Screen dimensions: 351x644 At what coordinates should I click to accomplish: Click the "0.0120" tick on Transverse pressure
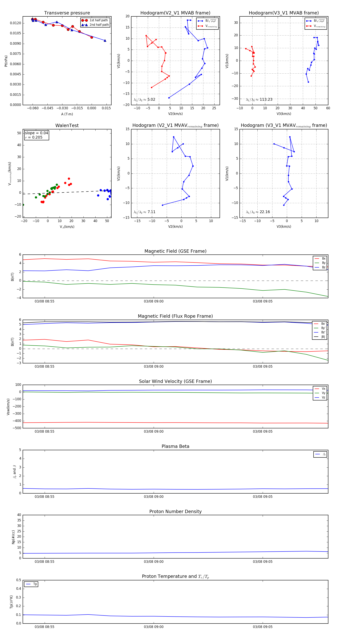pyautogui.click(x=15, y=23)
